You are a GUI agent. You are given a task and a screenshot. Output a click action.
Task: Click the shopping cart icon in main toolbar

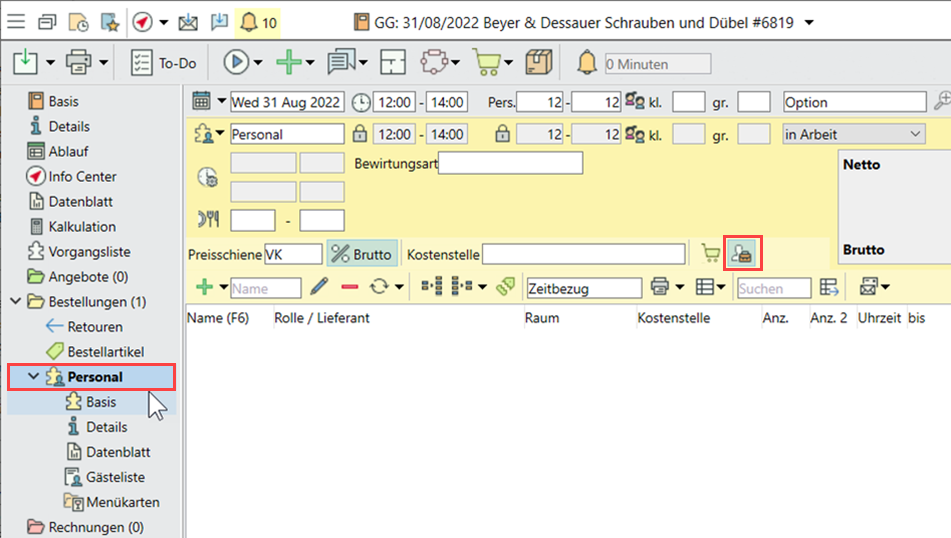coord(487,63)
